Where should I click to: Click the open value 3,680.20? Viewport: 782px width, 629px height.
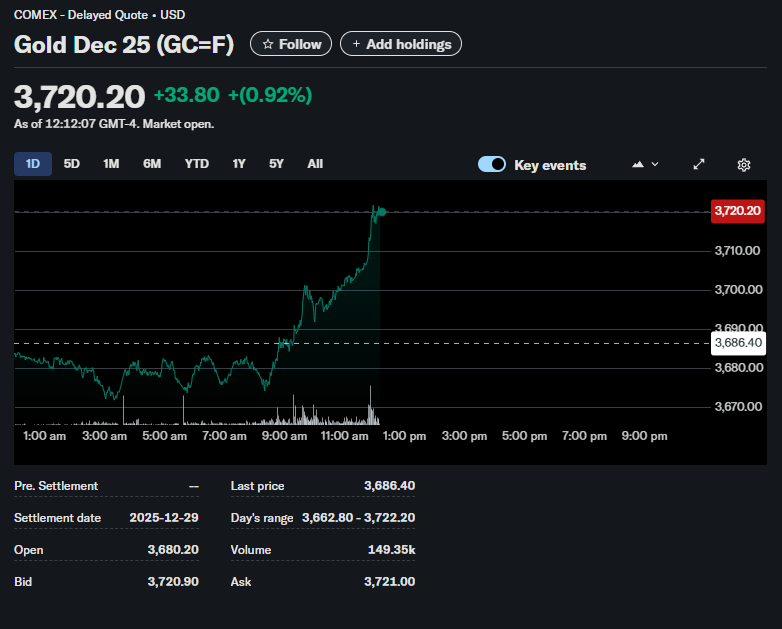point(173,550)
